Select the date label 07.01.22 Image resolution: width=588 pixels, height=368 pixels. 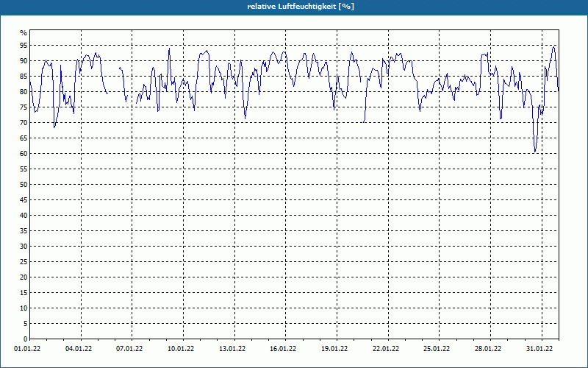pos(129,349)
